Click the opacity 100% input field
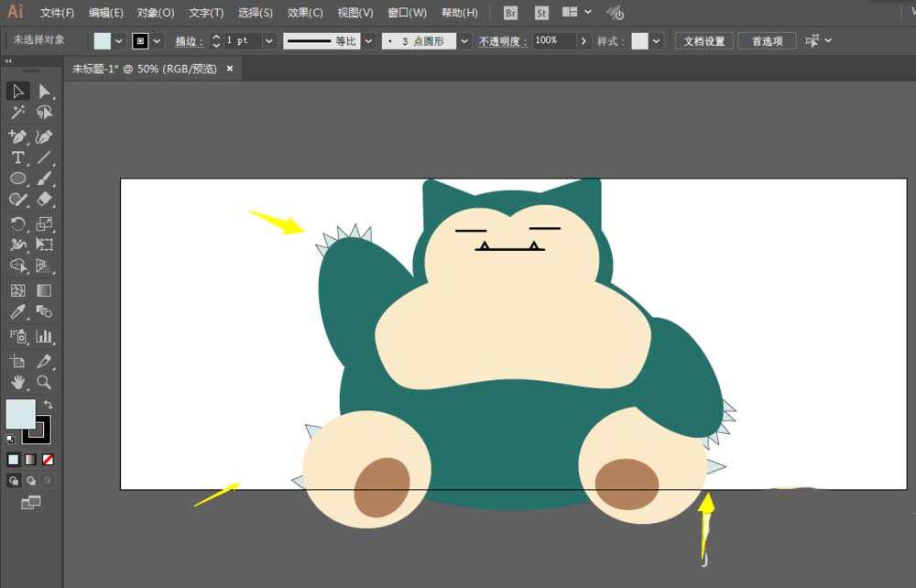Viewport: 916px width, 588px height. [x=554, y=41]
